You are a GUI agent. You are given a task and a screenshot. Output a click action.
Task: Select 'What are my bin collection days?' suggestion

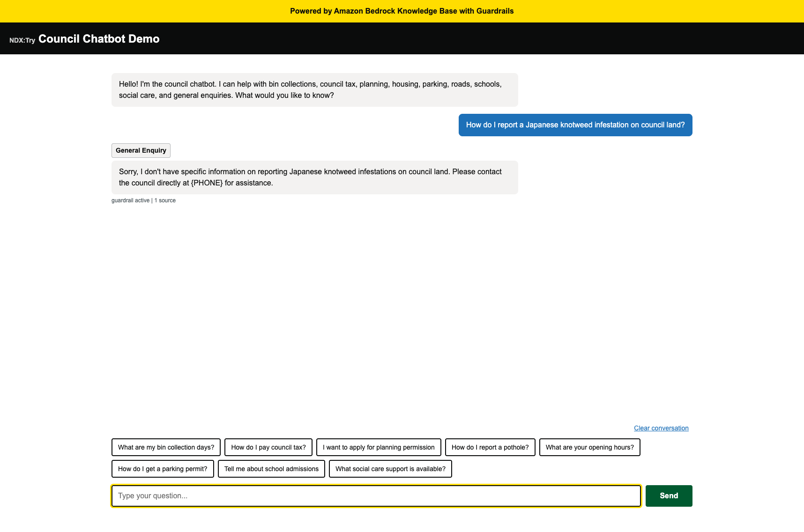[x=166, y=447]
